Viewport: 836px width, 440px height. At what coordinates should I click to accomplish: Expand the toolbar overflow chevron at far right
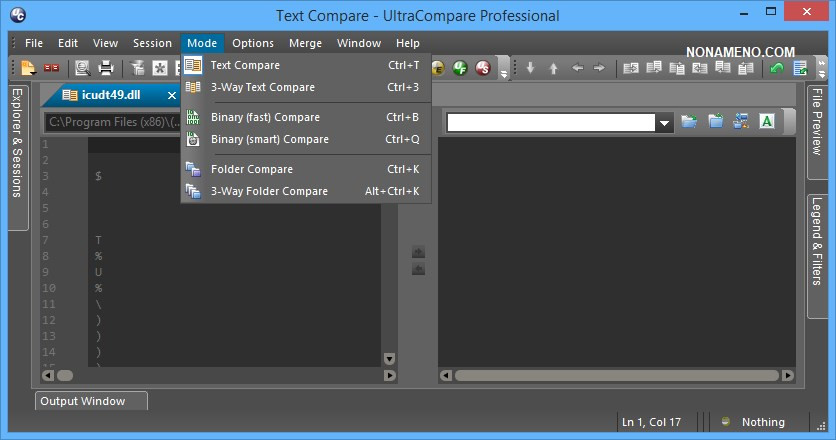point(820,70)
